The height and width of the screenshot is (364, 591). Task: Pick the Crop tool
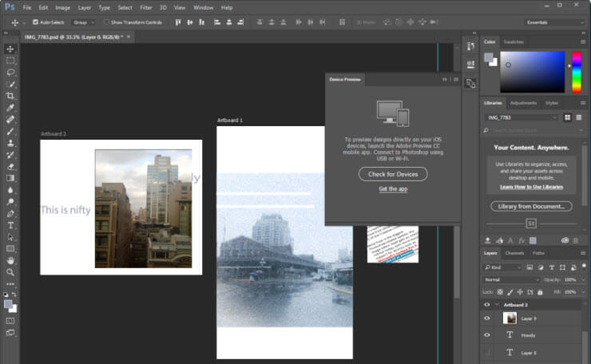tap(10, 95)
